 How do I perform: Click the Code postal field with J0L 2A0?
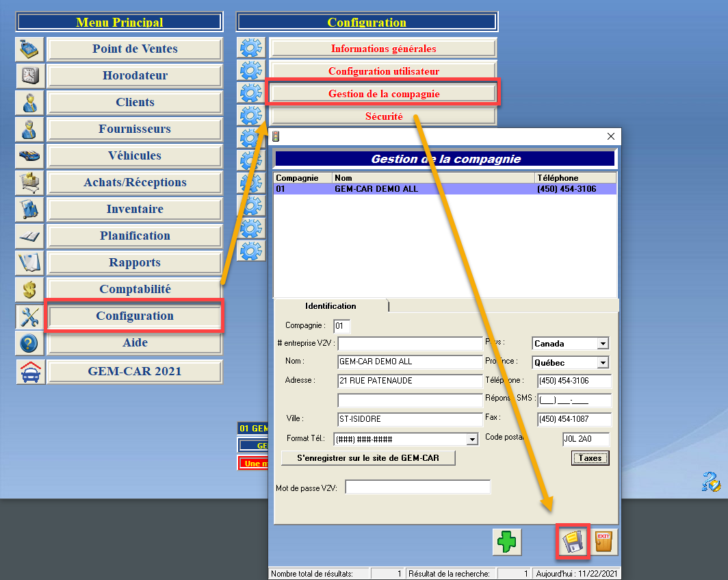point(586,439)
